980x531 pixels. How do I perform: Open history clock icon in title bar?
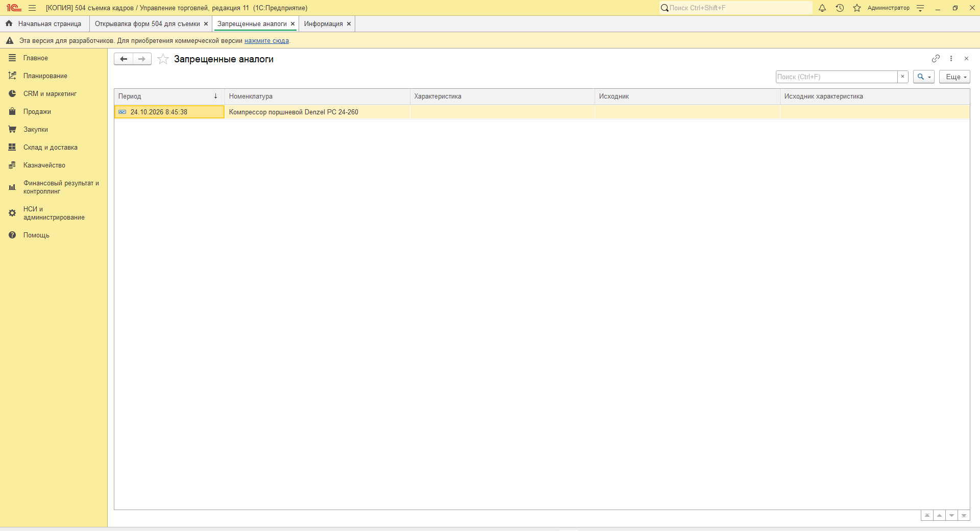coord(840,8)
